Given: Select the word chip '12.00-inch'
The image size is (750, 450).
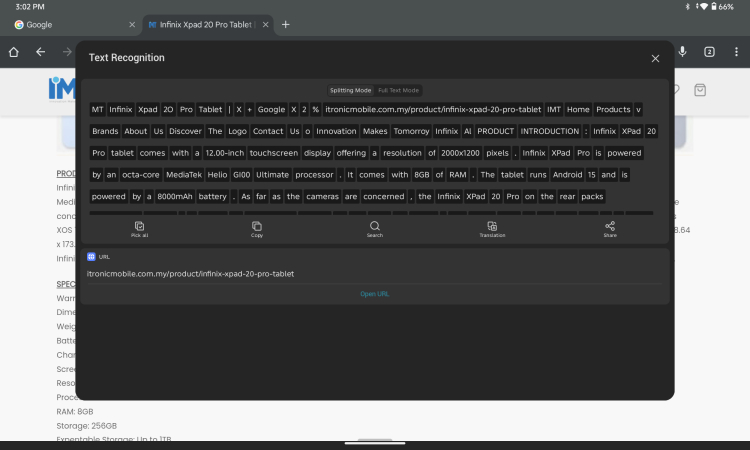Looking at the screenshot, I should [224, 153].
